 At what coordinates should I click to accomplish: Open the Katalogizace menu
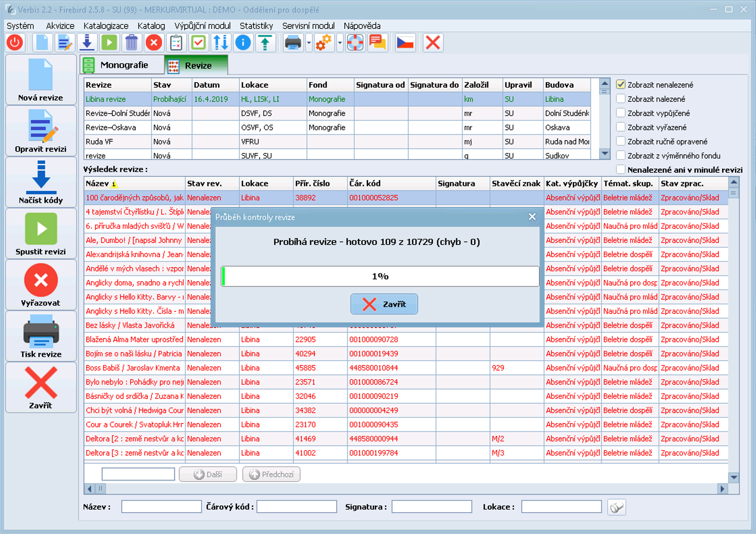(106, 26)
